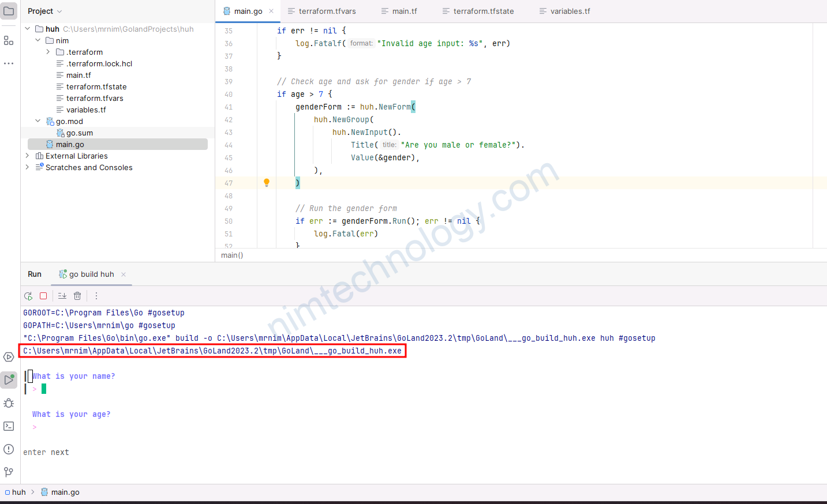Click the Scroll to End icon
The image size is (827, 504).
click(62, 296)
